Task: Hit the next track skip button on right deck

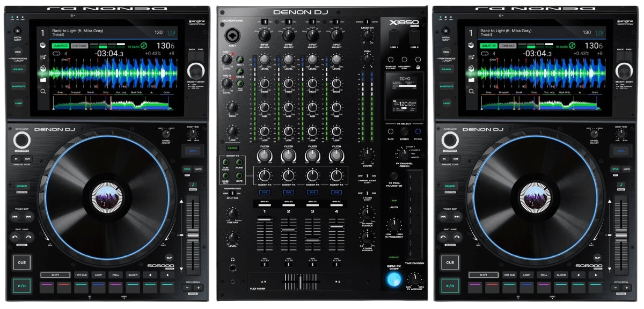Action: pyautogui.click(x=457, y=217)
